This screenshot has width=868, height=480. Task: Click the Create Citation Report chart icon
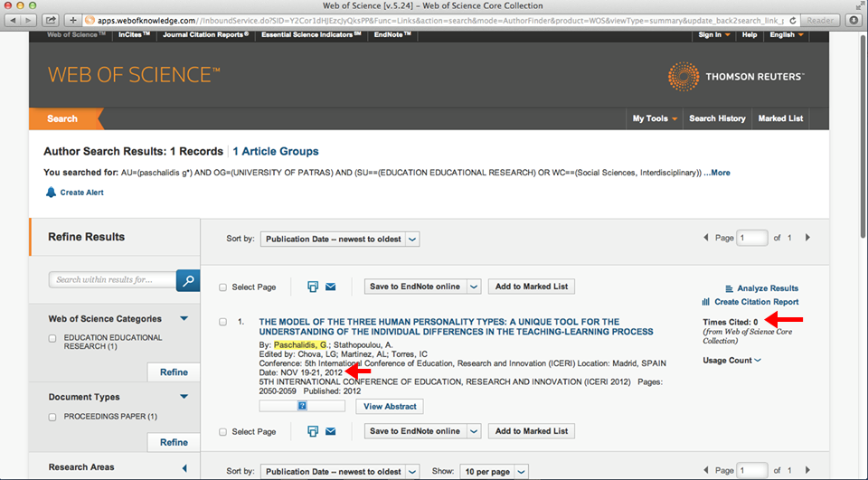(706, 302)
